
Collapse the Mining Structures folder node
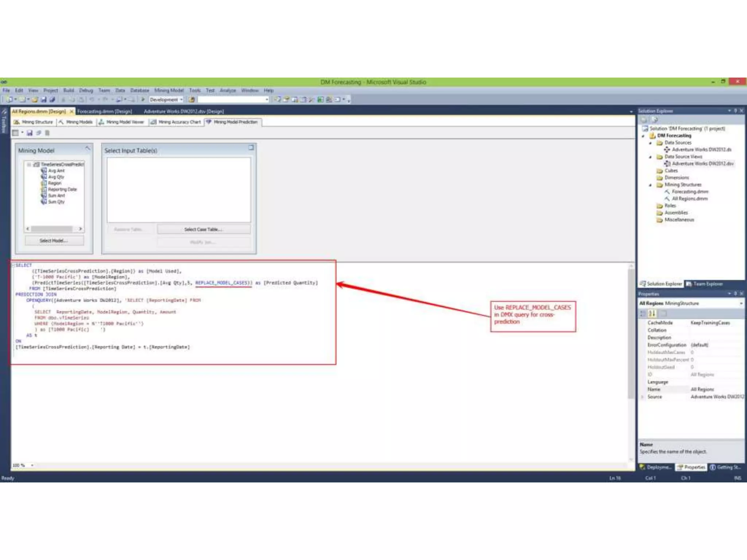(650, 185)
